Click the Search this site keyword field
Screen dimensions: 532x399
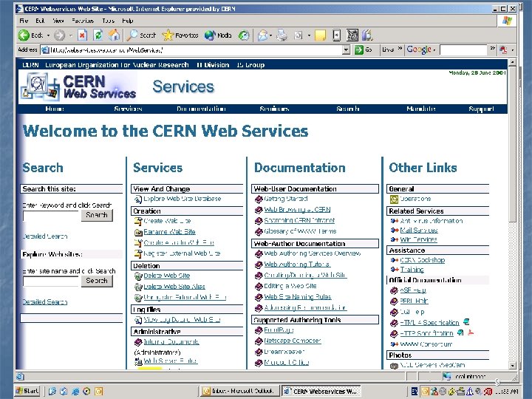tap(51, 216)
